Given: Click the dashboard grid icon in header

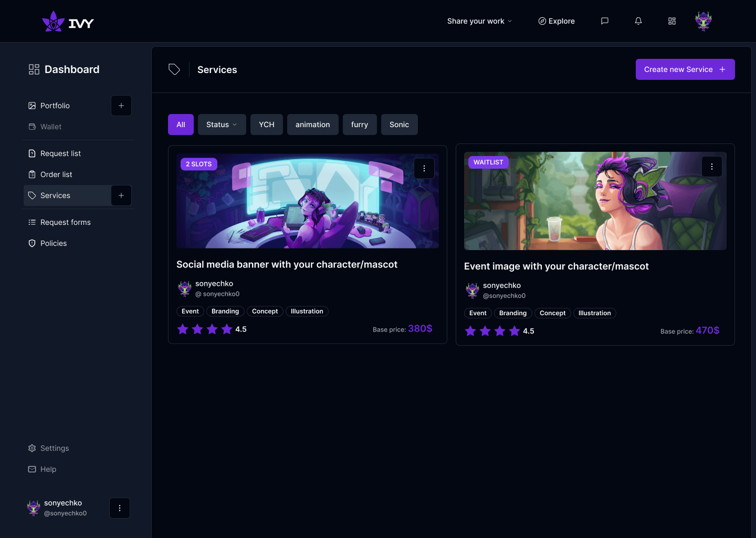Looking at the screenshot, I should (672, 21).
